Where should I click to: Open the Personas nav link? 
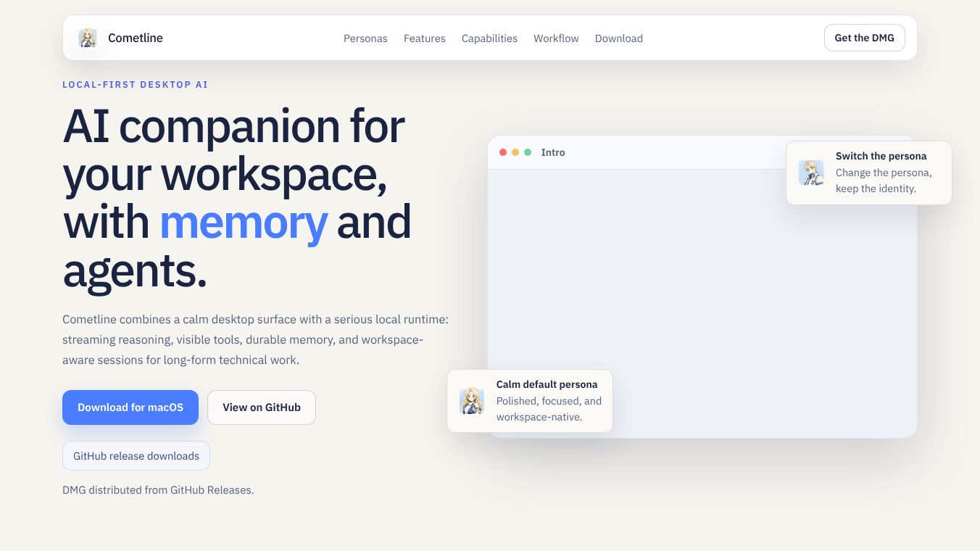pos(365,38)
